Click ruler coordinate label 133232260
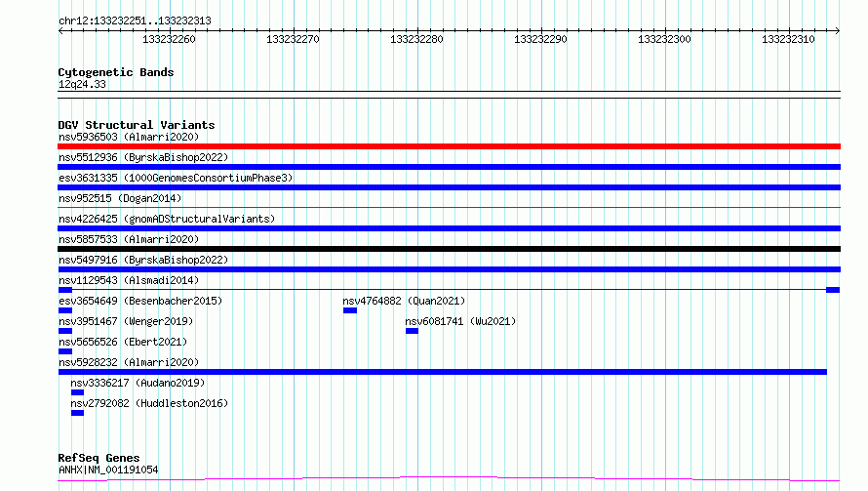 tap(169, 39)
